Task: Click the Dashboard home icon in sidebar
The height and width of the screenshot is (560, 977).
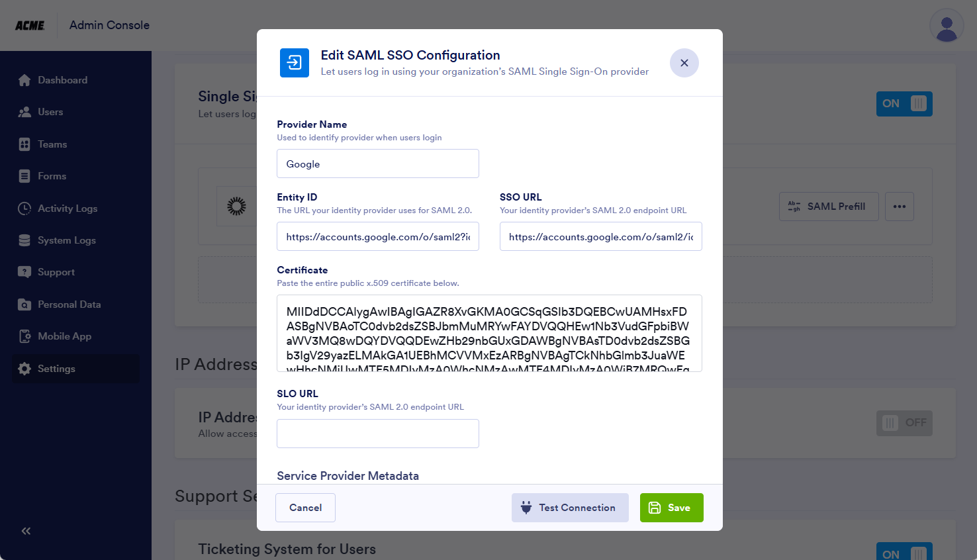Action: (x=24, y=80)
